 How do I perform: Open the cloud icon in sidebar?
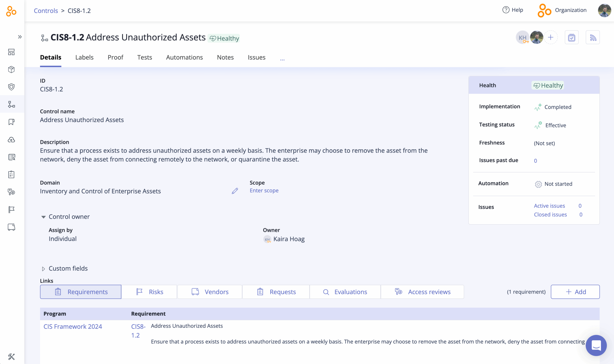pos(11,140)
